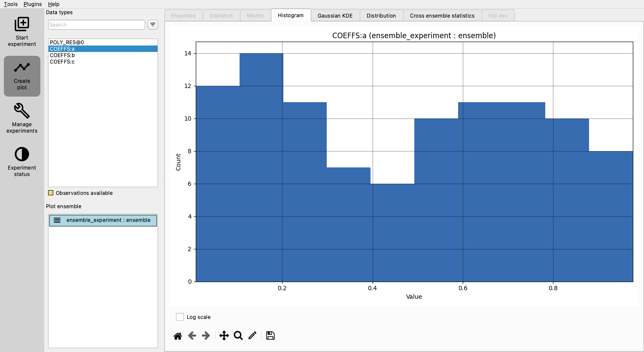Image resolution: width=644 pixels, height=352 pixels.
Task: Open the Plugins menu
Action: tap(33, 4)
